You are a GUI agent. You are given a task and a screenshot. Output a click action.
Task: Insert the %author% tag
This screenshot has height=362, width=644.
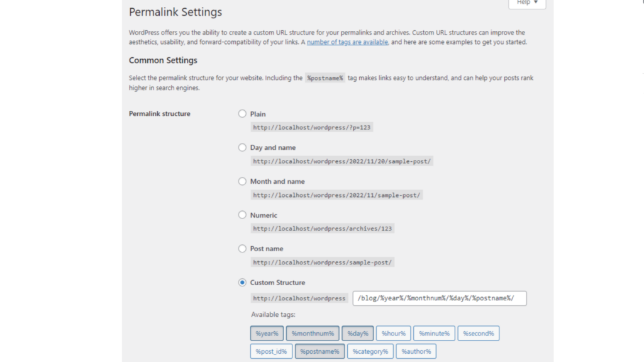[x=416, y=351]
